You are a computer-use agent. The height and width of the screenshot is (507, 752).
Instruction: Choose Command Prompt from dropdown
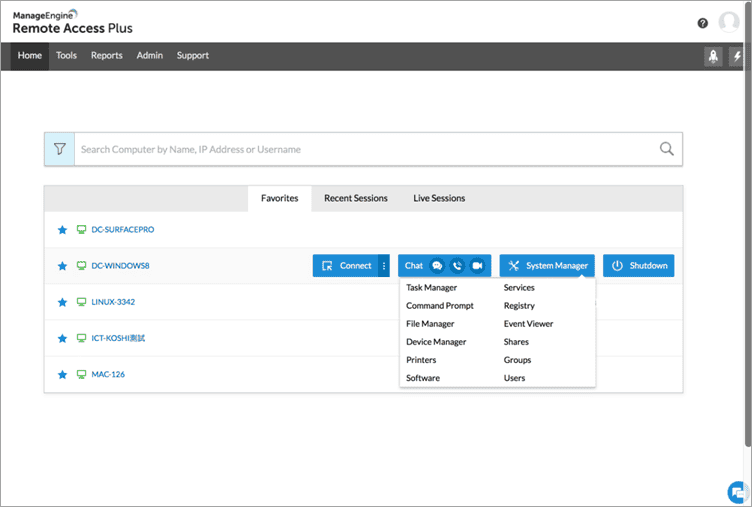[x=440, y=306]
